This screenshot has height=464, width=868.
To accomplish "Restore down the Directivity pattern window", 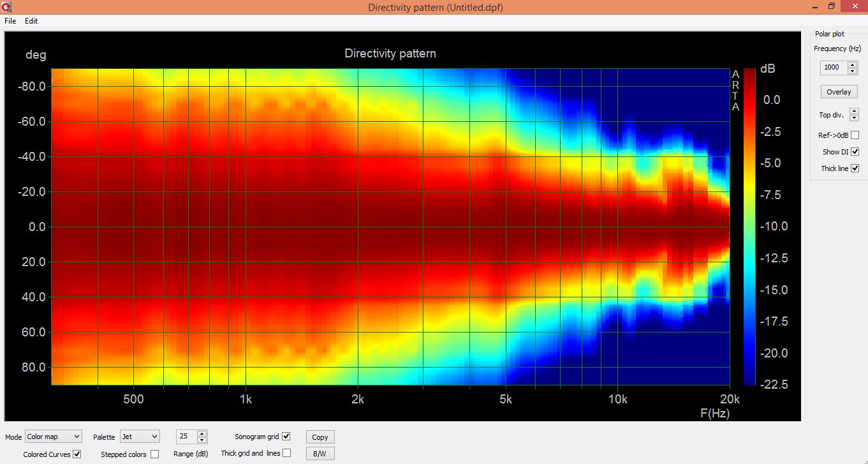I will pyautogui.click(x=831, y=6).
